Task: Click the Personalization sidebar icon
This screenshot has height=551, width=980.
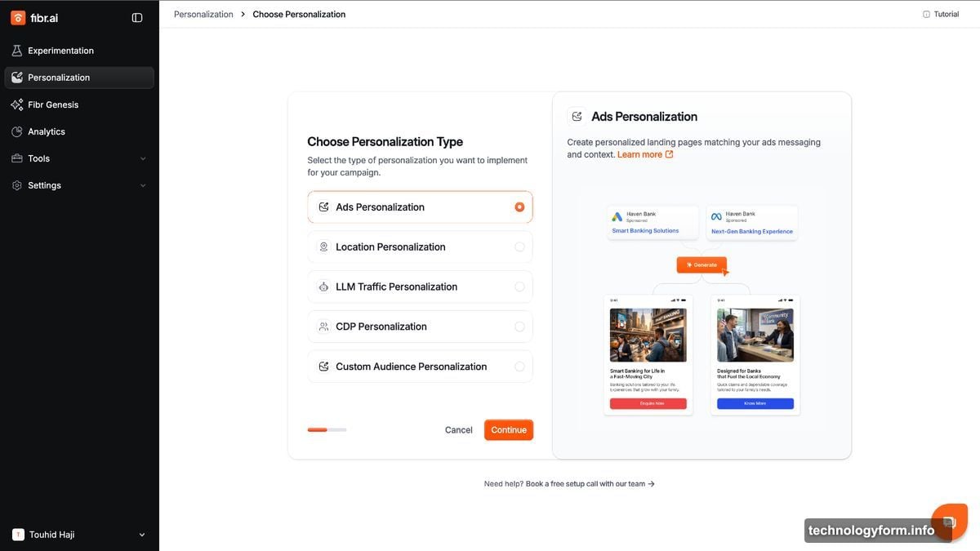Action: (17, 78)
